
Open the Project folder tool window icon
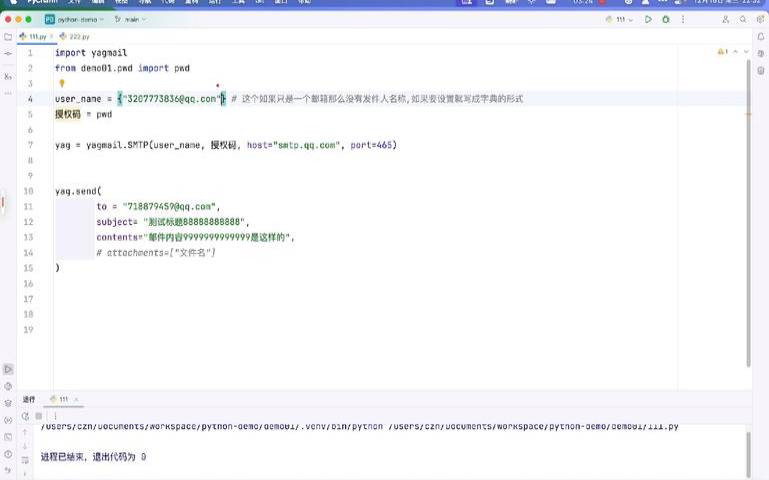(8, 37)
